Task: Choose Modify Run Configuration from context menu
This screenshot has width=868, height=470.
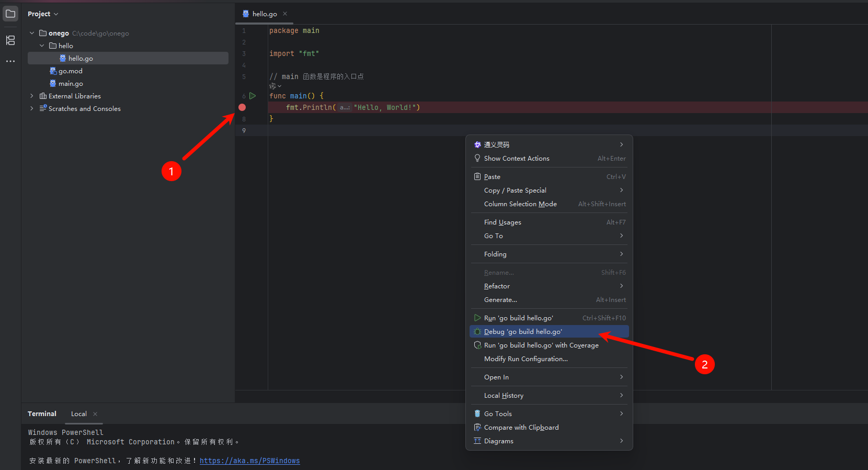Action: point(526,359)
